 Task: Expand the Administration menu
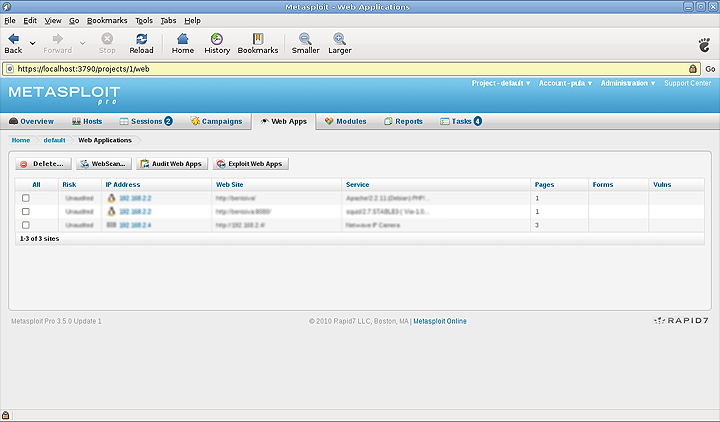628,83
